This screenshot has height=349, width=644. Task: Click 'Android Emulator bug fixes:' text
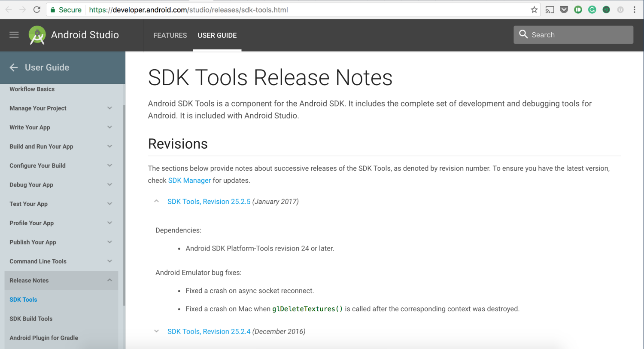coord(198,272)
